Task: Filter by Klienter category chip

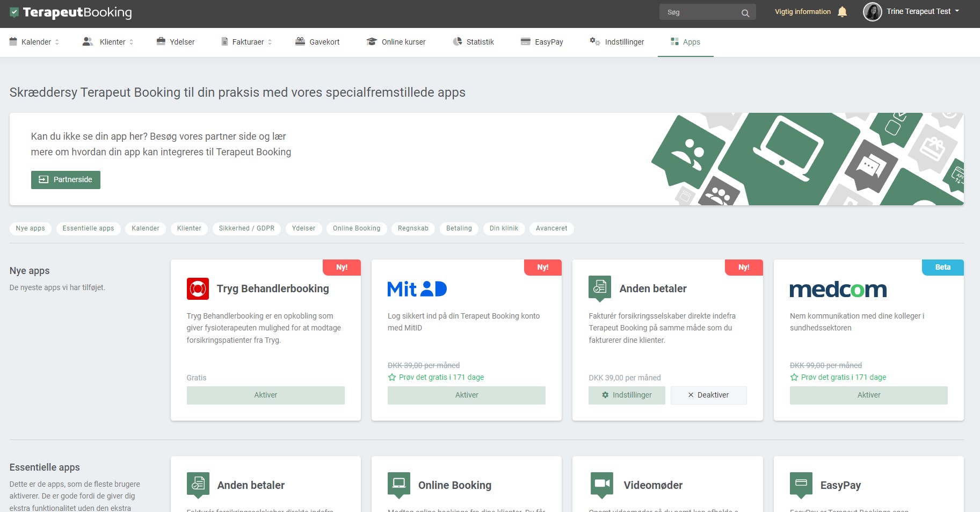Action: tap(189, 228)
